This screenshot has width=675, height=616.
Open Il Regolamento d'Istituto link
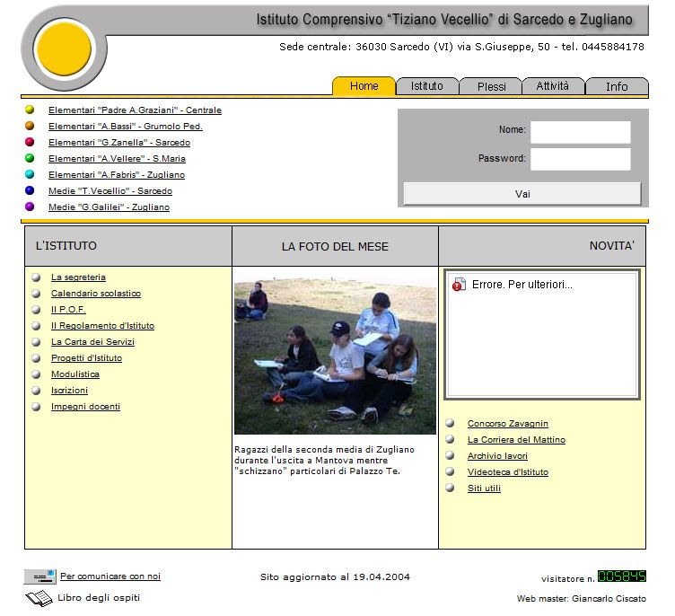pyautogui.click(x=102, y=326)
